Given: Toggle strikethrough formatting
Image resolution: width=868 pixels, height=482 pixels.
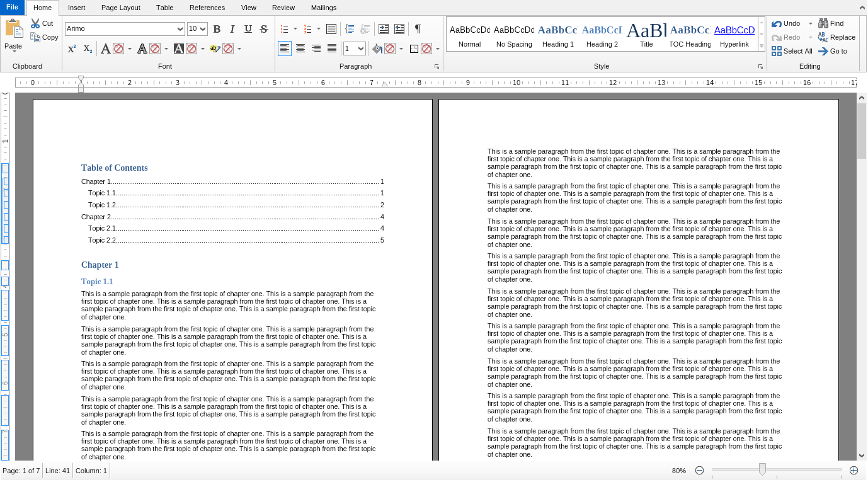Looking at the screenshot, I should click(x=264, y=29).
